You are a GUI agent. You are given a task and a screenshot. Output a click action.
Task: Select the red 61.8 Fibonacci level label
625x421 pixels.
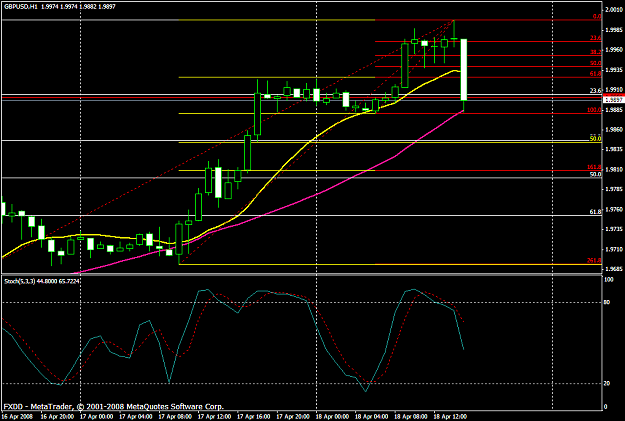[596, 74]
